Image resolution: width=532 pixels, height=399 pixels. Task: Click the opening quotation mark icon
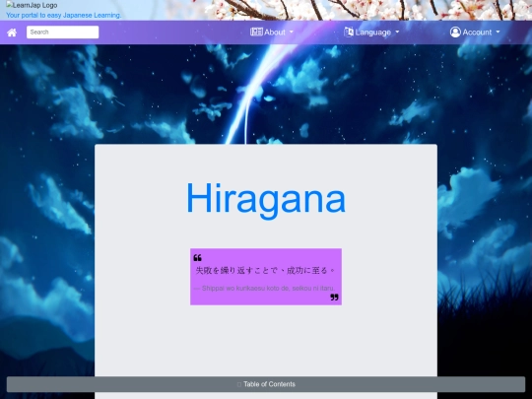197,258
